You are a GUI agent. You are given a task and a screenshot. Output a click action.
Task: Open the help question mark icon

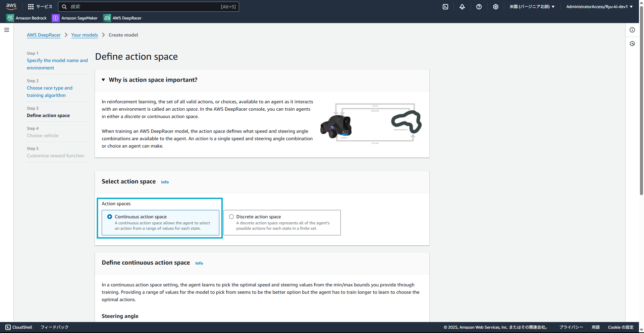[479, 7]
